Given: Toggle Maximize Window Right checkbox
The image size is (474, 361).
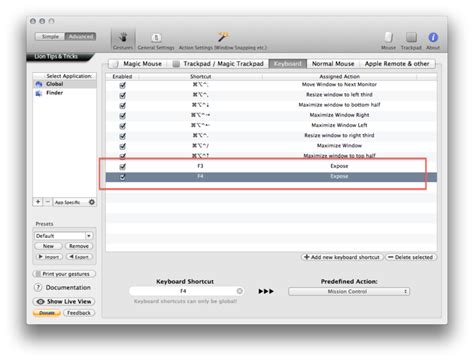Looking at the screenshot, I should pos(123,116).
